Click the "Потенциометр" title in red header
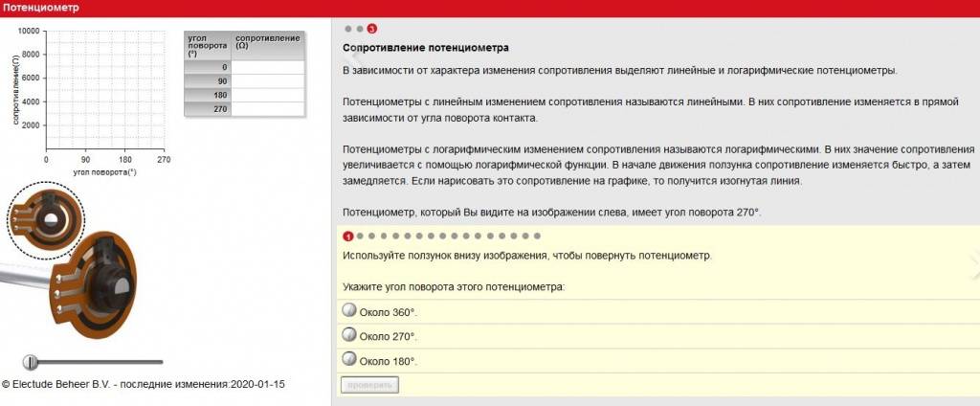This screenshot has height=406, width=980. (40, 8)
